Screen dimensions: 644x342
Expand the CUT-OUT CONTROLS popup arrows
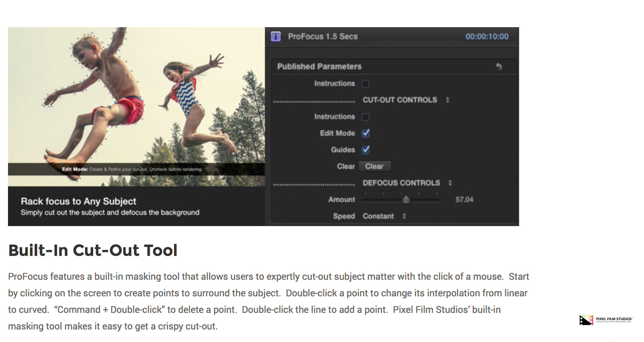(x=447, y=100)
